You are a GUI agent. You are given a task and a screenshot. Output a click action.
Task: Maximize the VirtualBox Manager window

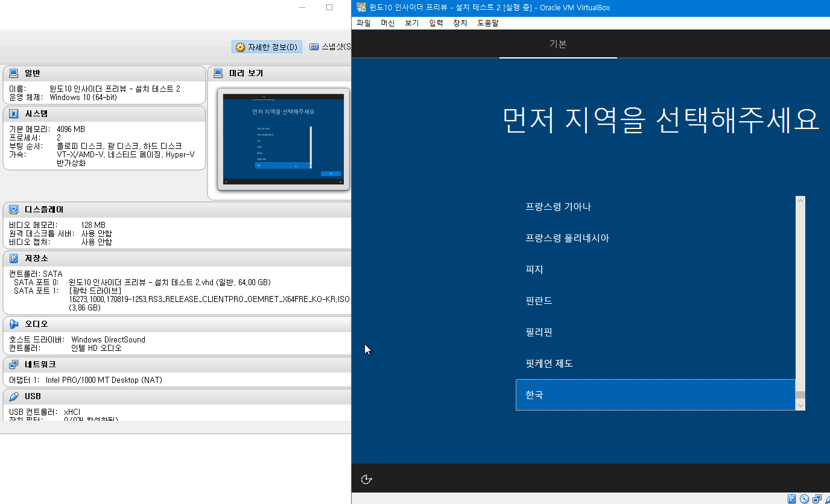tap(329, 7)
